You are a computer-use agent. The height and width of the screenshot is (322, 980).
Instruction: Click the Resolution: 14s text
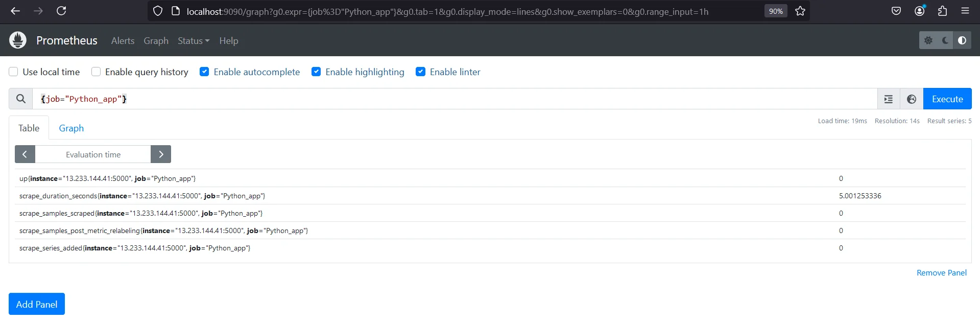(897, 121)
